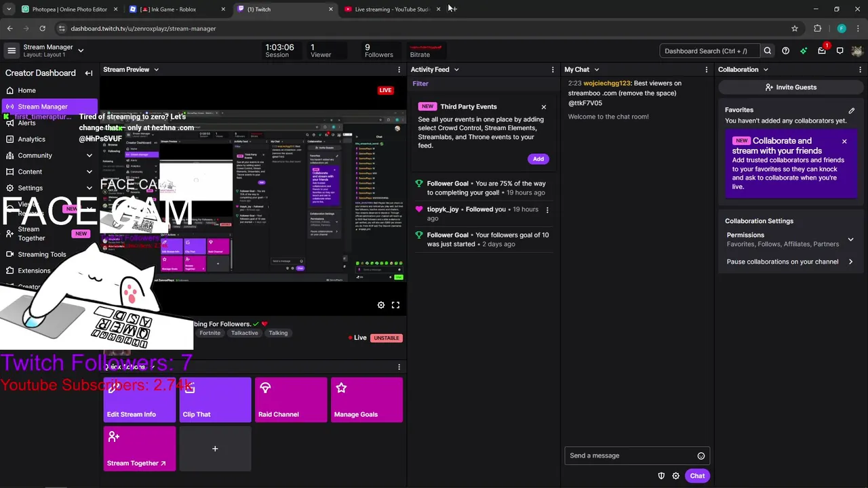
Task: Click the Fortnite stream tag
Action: pos(210,333)
